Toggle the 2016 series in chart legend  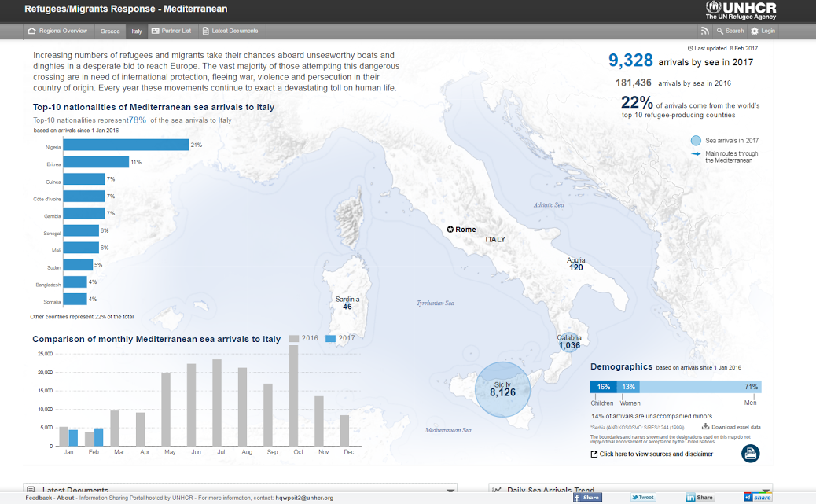[x=303, y=338]
